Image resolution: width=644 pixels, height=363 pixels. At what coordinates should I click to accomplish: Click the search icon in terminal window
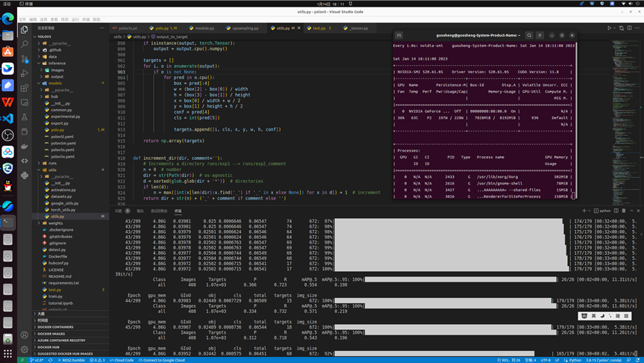coord(529,35)
